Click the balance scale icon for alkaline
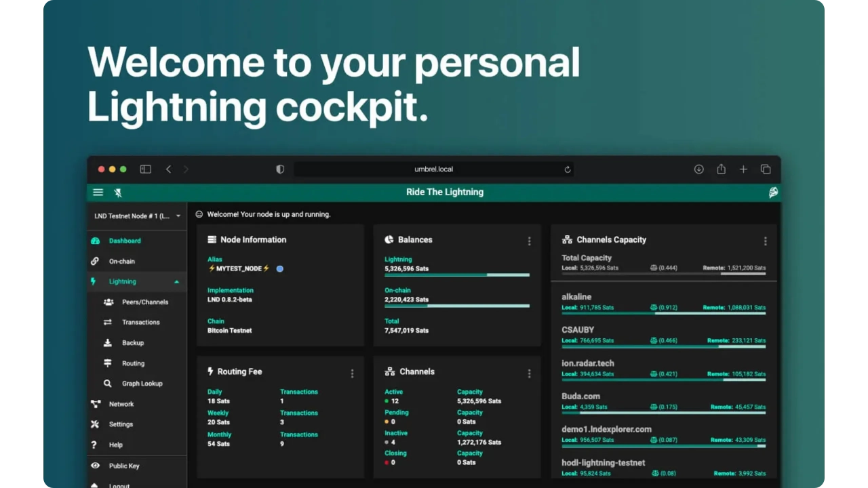The image size is (868, 488). 654,308
